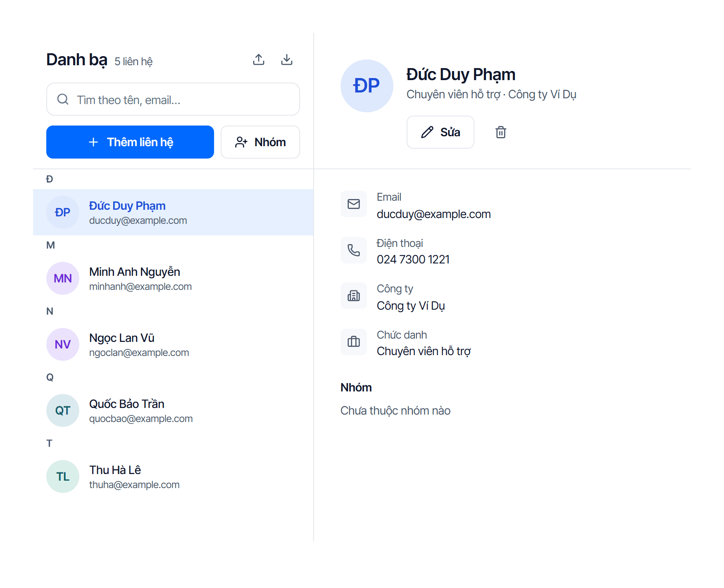Viewport: 724px width, 588px height.
Task: Click the envelope icon beside Email
Action: (x=354, y=204)
